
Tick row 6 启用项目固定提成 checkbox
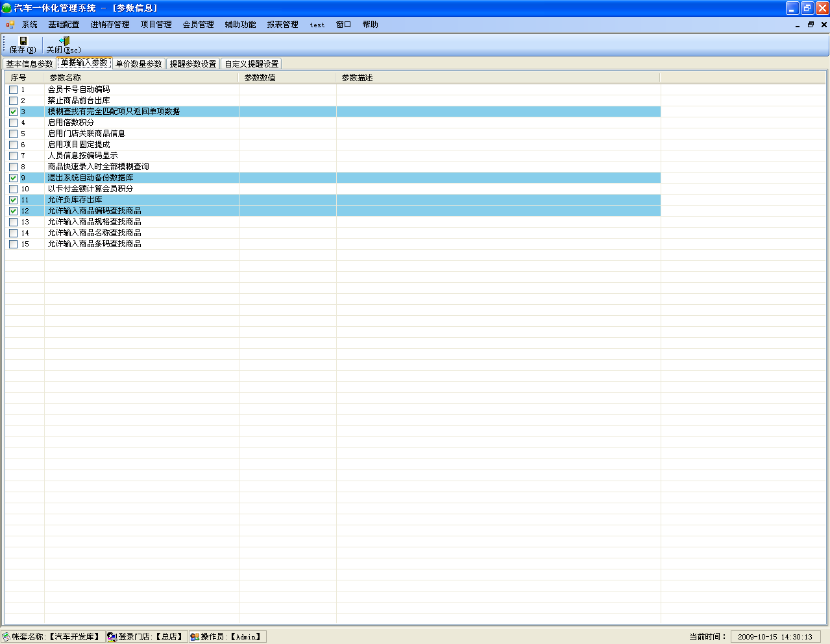click(13, 145)
